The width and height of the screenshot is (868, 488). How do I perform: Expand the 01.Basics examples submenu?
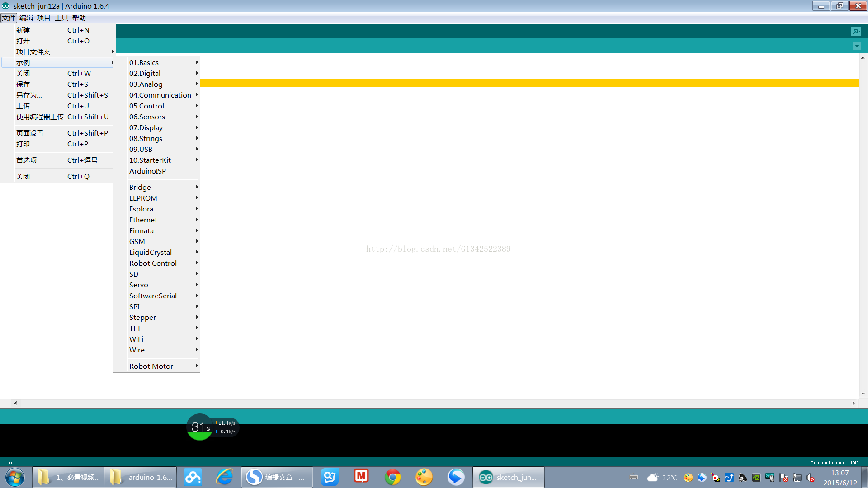(156, 62)
